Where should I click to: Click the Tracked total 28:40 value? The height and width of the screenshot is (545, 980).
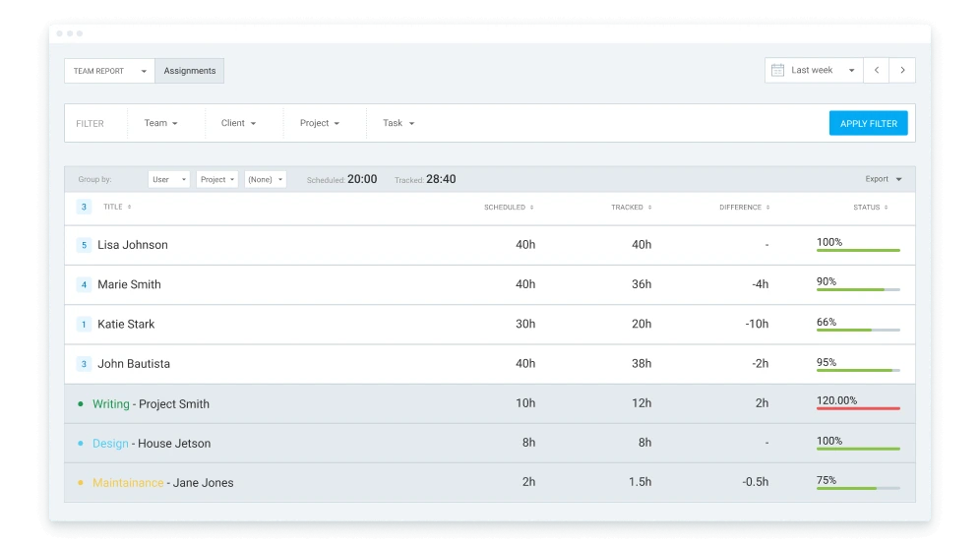coord(441,179)
